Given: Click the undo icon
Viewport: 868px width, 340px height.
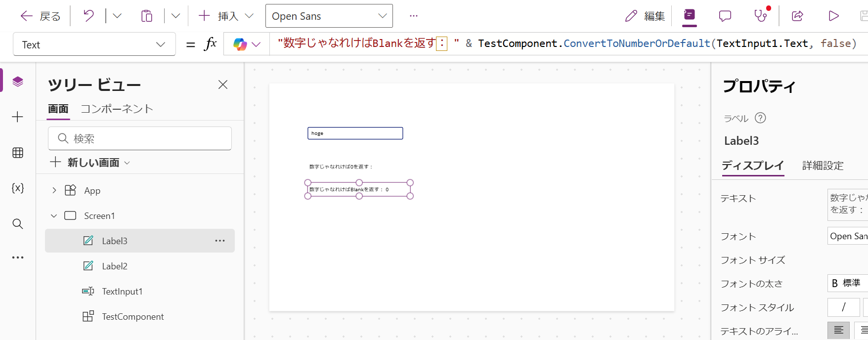Looking at the screenshot, I should click(x=88, y=16).
